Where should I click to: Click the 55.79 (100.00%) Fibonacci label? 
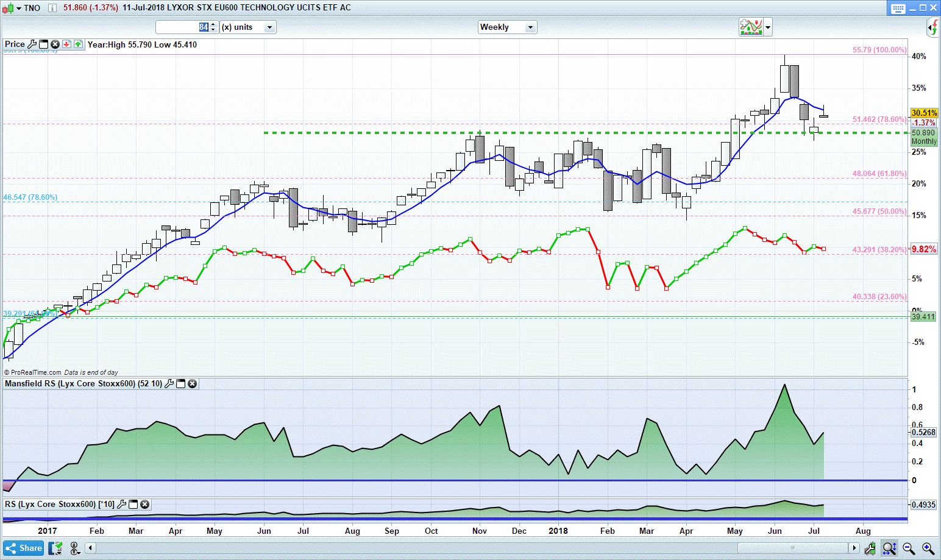pos(879,50)
